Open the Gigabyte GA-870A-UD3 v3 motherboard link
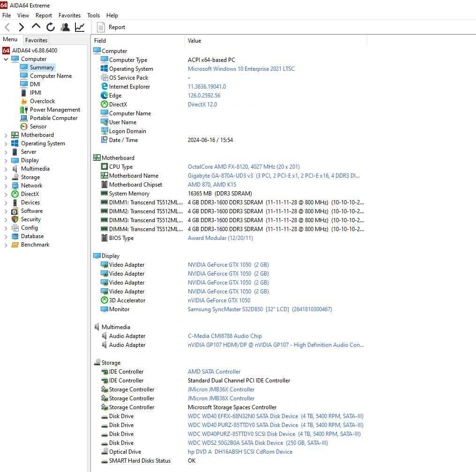 click(x=274, y=176)
